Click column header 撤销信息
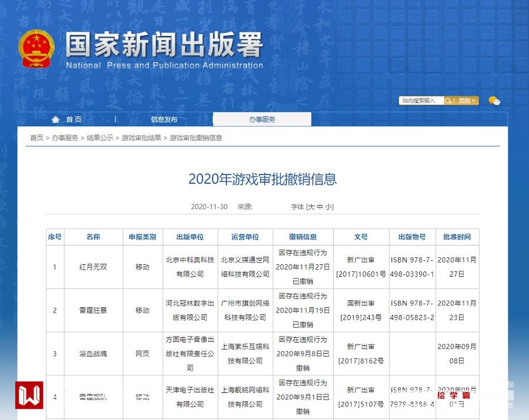The height and width of the screenshot is (420, 529). (x=303, y=237)
